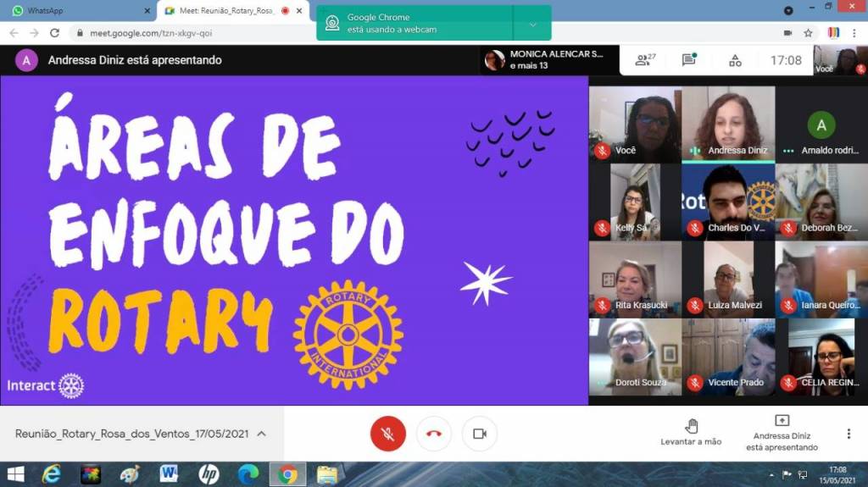Unmute your microphone in the call
868x487 pixels.
[x=387, y=434]
